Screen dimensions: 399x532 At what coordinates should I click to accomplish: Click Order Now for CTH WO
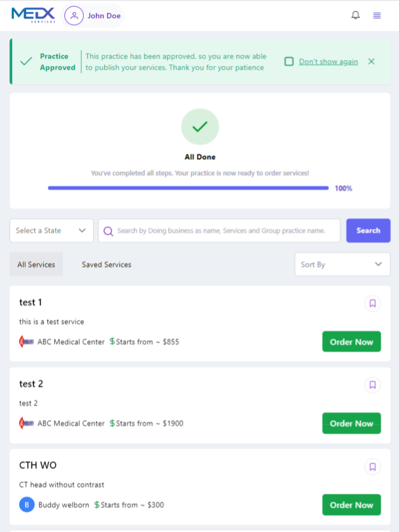click(351, 505)
